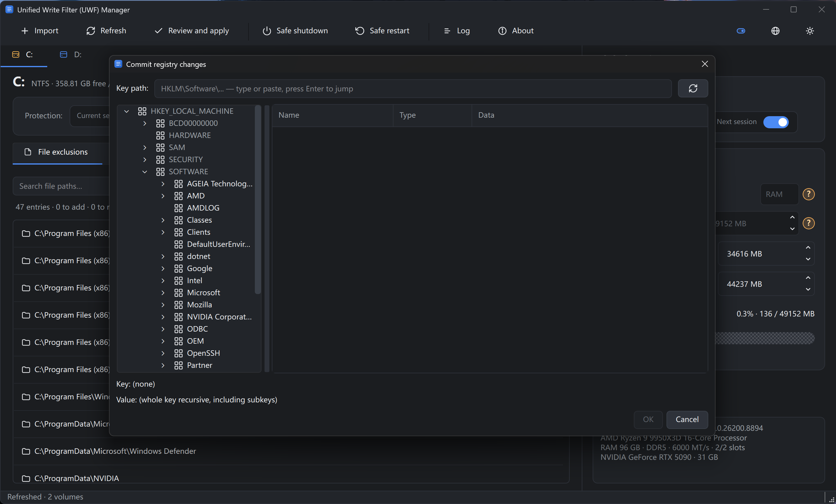
Task: Select the DefaultUserEnvironment key
Action: coord(219,244)
